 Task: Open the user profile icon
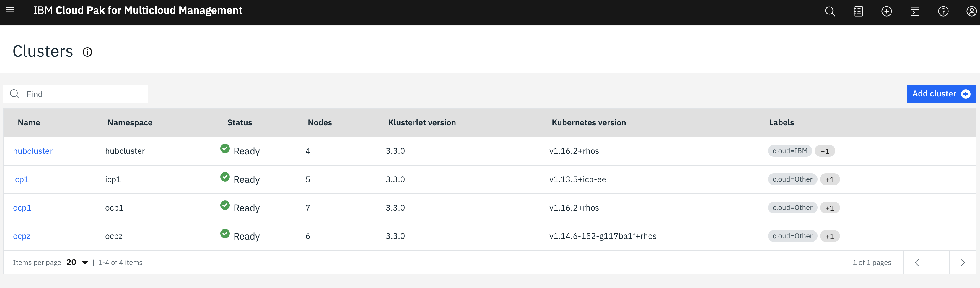[971, 12]
